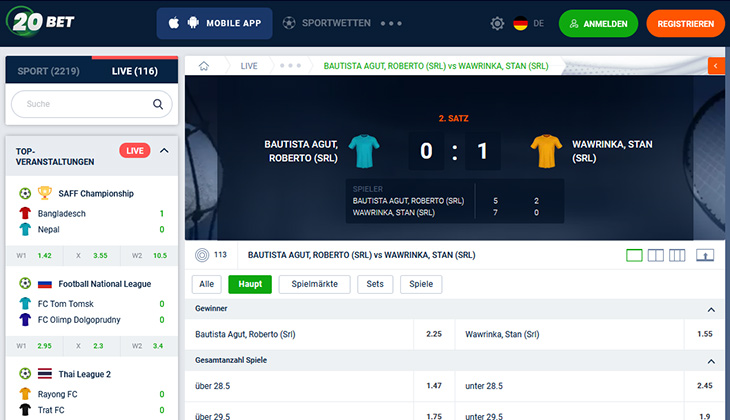Open the Sportwetten menu
Viewport: 730px width, 420px height.
[336, 23]
